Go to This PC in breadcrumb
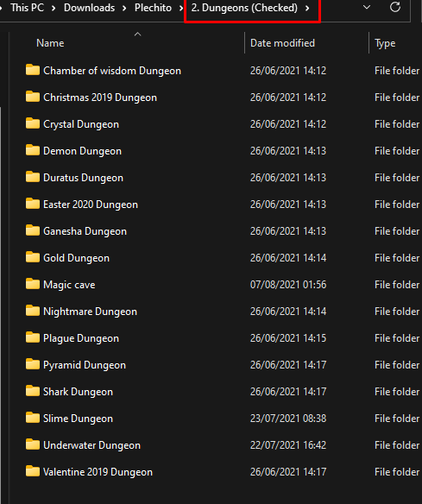The width and height of the screenshot is (422, 504). click(x=28, y=8)
